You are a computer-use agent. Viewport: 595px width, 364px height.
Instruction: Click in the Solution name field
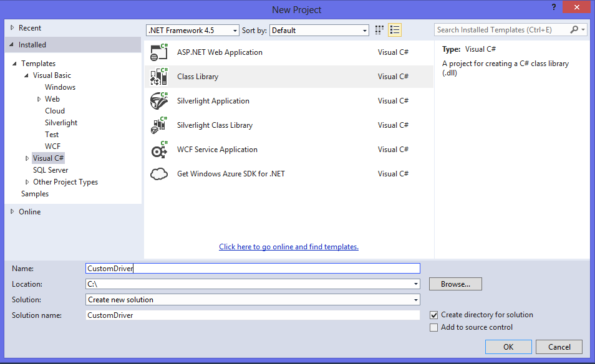click(253, 315)
